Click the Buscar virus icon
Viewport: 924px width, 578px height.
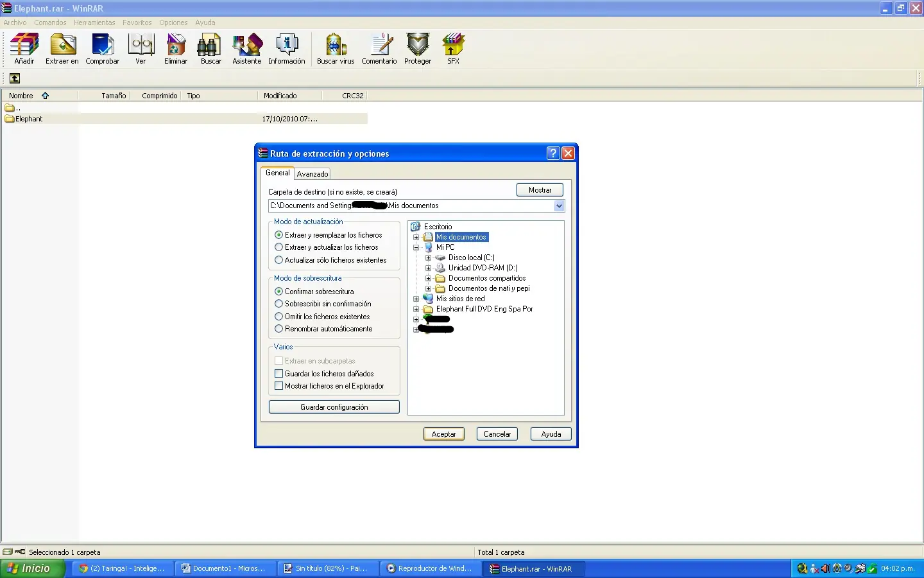pyautogui.click(x=336, y=49)
